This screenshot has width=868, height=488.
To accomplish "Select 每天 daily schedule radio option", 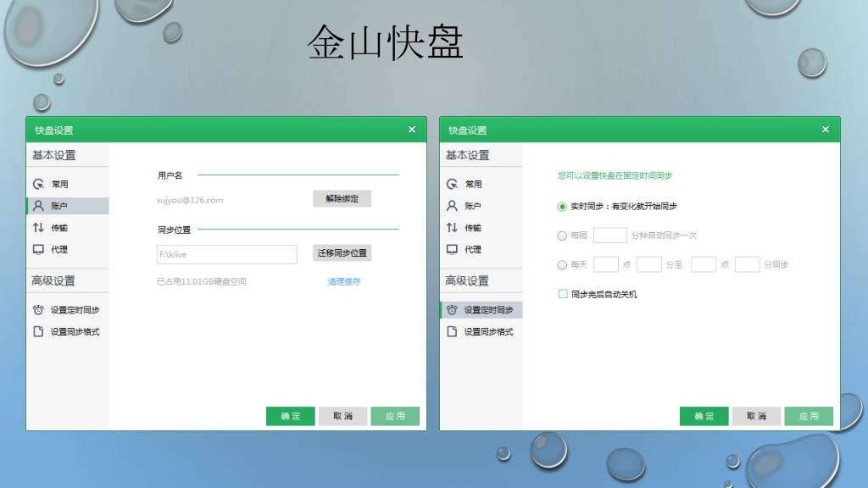I will coord(562,265).
